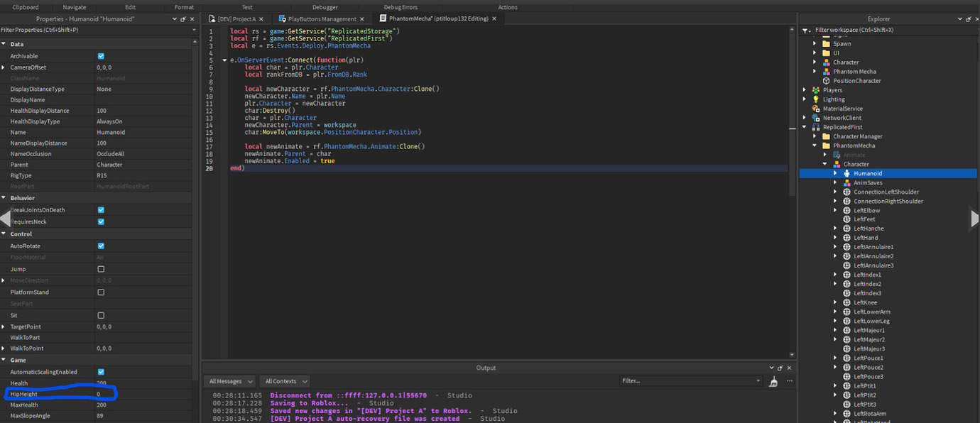Click the Spawn folder icon in Explorer
Image resolution: width=980 pixels, height=423 pixels.
point(826,44)
